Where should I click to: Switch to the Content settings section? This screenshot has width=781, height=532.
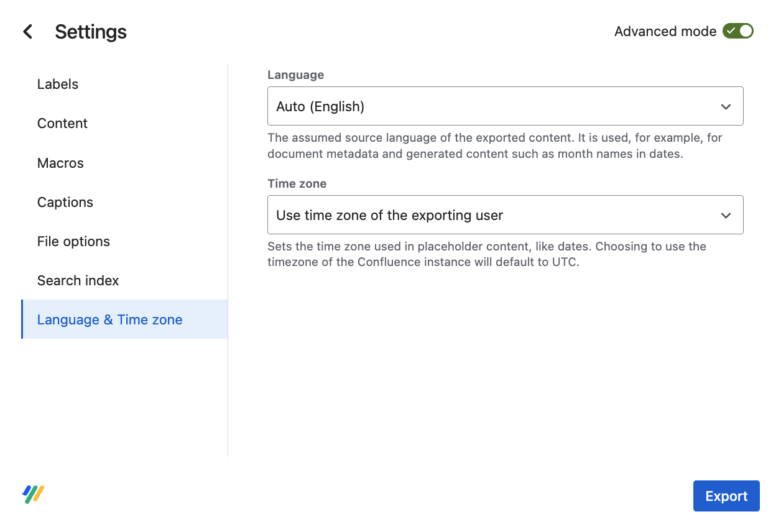point(62,123)
